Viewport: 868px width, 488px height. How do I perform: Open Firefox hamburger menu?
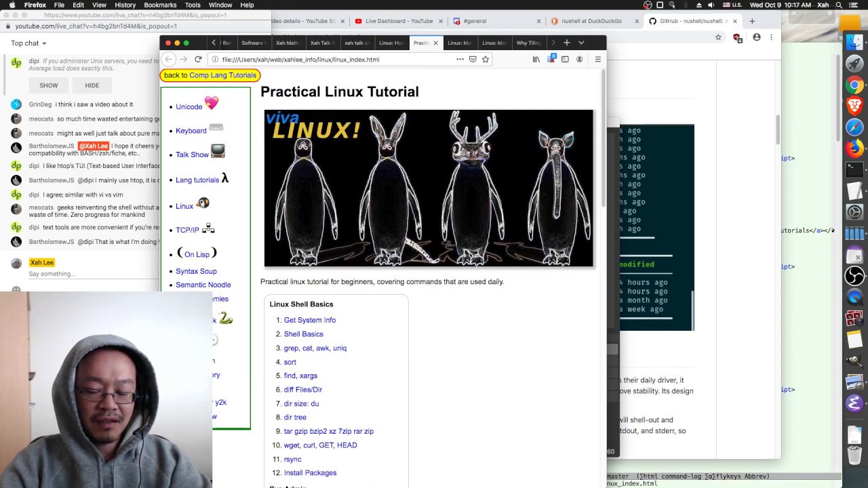click(x=597, y=60)
